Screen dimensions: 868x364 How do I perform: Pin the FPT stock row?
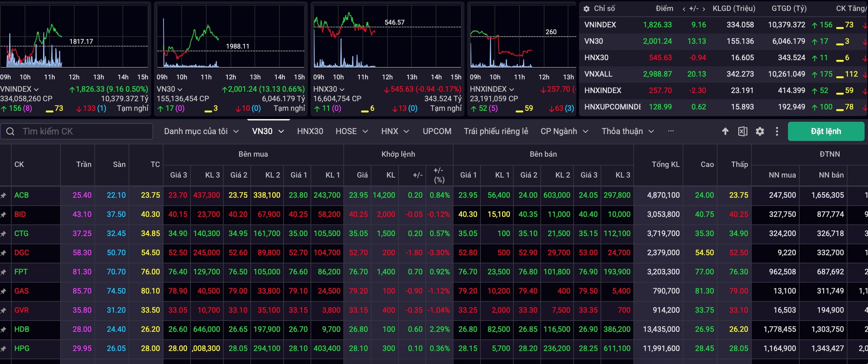pyautogui.click(x=3, y=272)
